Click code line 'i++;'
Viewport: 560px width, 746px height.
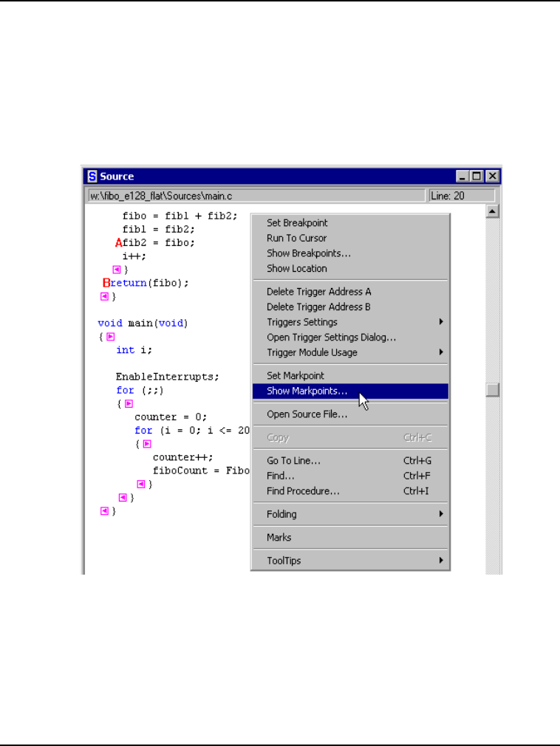[134, 256]
